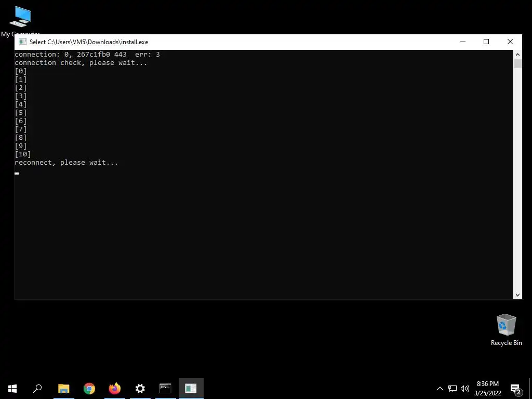Maximize the install.exe console window
The height and width of the screenshot is (399, 532).
[x=486, y=42]
